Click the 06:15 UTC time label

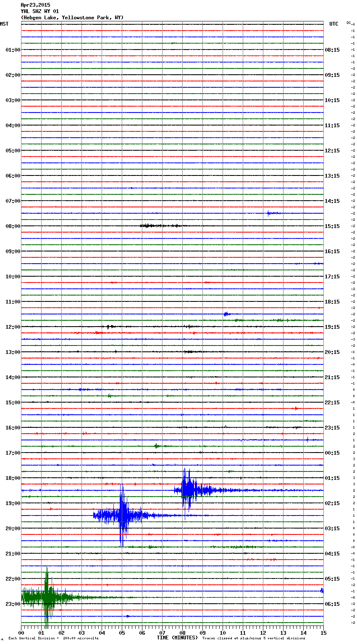pyautogui.click(x=332, y=604)
